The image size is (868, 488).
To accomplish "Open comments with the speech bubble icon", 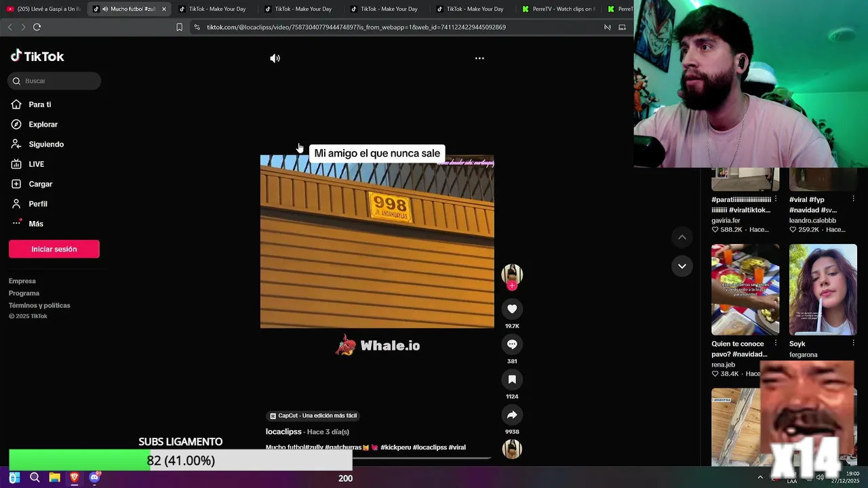I will tap(512, 344).
